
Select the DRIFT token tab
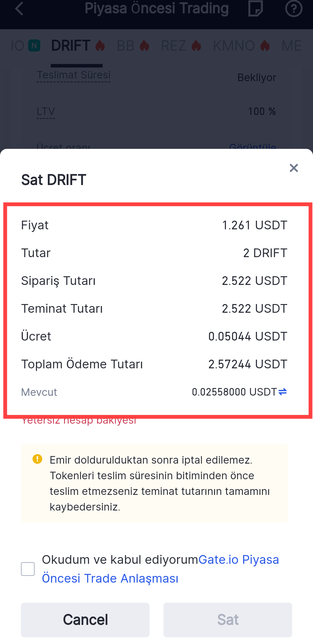pos(71,46)
